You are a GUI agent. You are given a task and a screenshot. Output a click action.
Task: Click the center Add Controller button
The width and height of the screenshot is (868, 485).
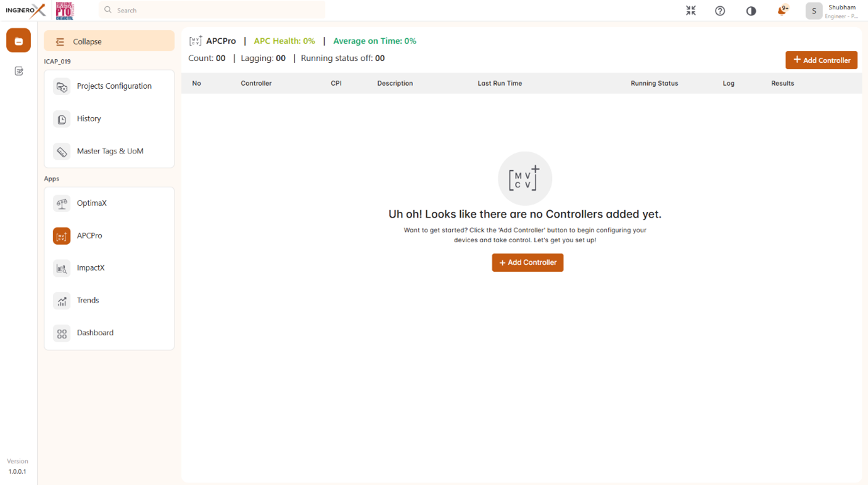[527, 262]
